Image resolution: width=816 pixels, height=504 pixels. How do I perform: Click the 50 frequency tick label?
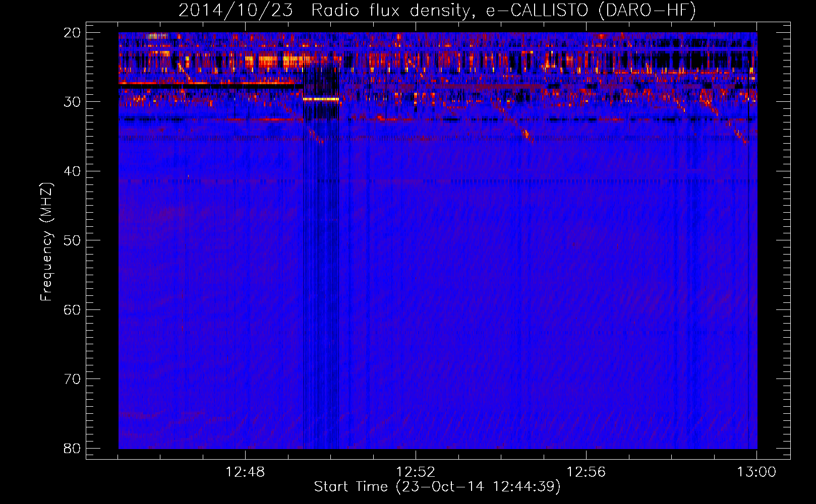72,240
